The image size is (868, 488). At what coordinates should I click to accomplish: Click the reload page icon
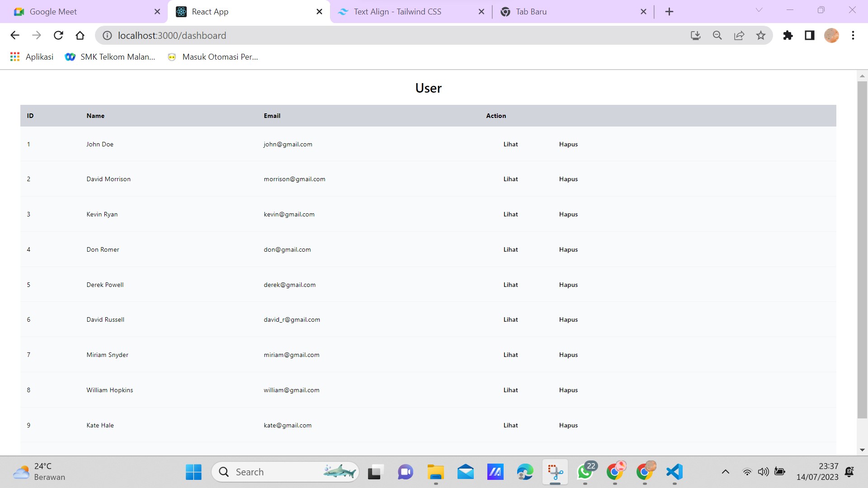tap(58, 35)
